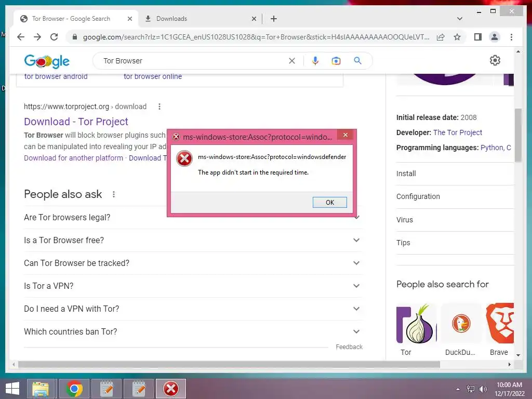The image size is (532, 399).
Task: Open Chrome three-dot menu
Action: (x=511, y=37)
